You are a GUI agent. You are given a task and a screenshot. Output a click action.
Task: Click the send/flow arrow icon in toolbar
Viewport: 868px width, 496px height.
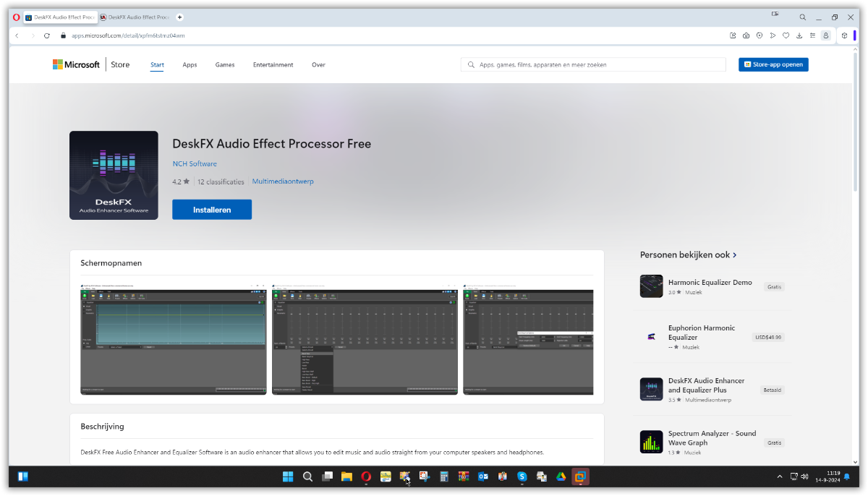pos(773,35)
